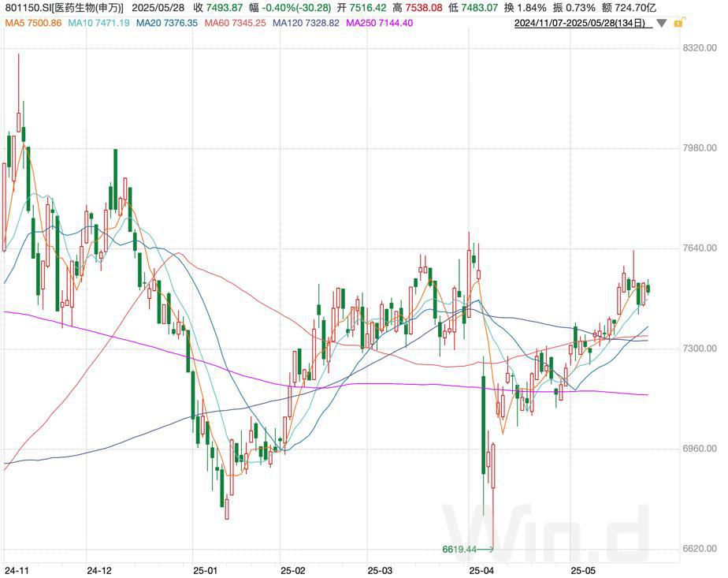Select the 8320.00 price axis label
This screenshot has width=728, height=578.
700,48
